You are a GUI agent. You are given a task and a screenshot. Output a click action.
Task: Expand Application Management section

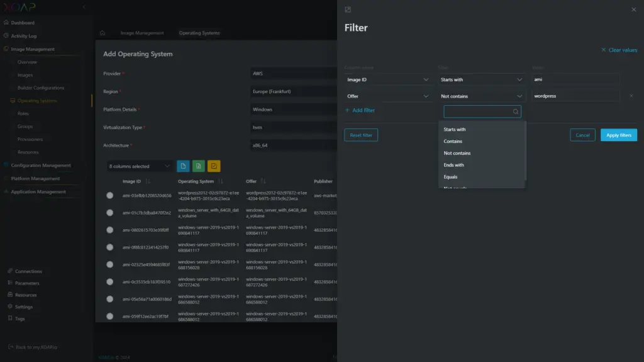38,191
